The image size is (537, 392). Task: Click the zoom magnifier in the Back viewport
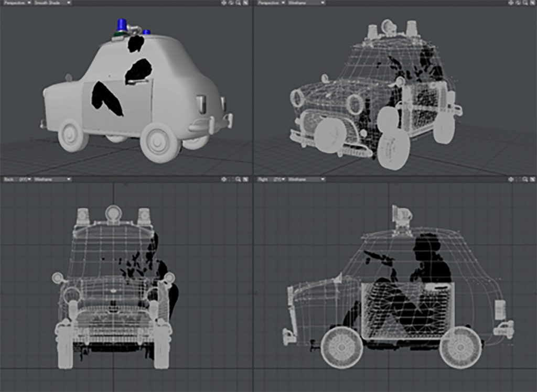[x=238, y=179]
